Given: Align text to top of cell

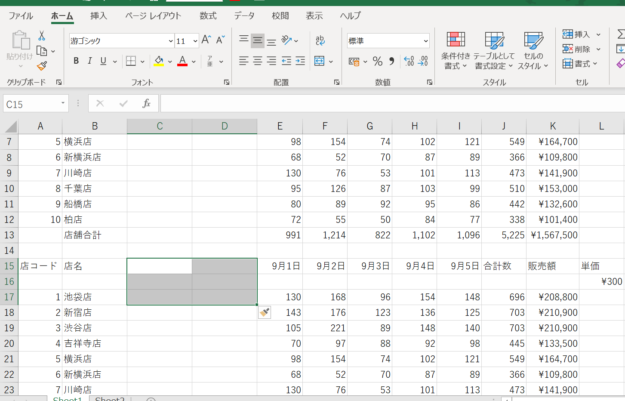Looking at the screenshot, I should tap(244, 40).
